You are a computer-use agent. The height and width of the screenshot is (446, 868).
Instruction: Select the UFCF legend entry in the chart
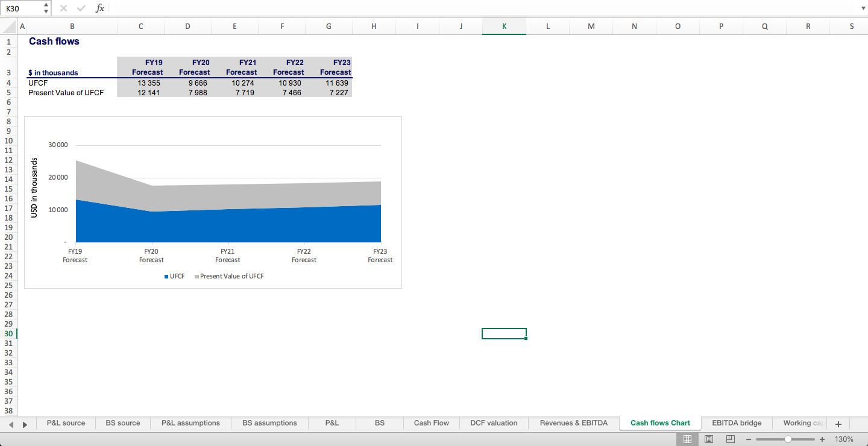174,276
